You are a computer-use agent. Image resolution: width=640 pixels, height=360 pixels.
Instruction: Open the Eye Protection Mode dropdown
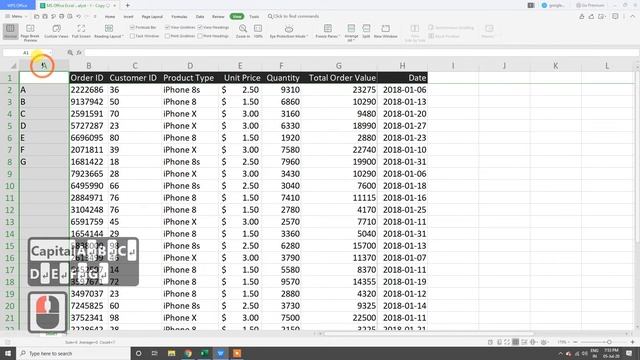(289, 31)
